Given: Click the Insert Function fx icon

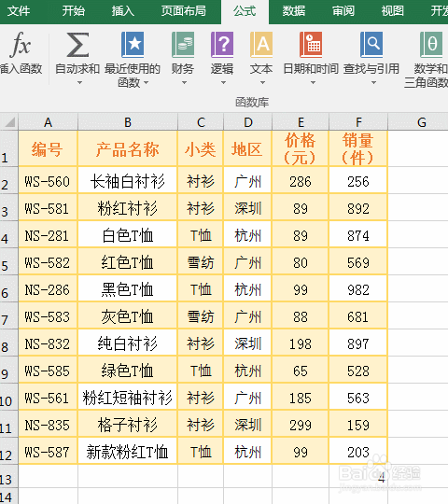Looking at the screenshot, I should pyautogui.click(x=21, y=45).
